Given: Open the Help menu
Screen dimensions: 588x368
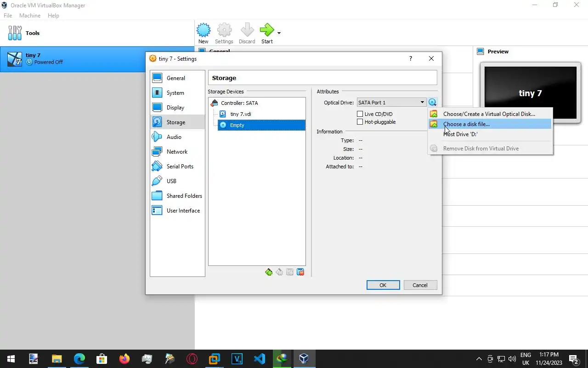Looking at the screenshot, I should click(x=53, y=16).
